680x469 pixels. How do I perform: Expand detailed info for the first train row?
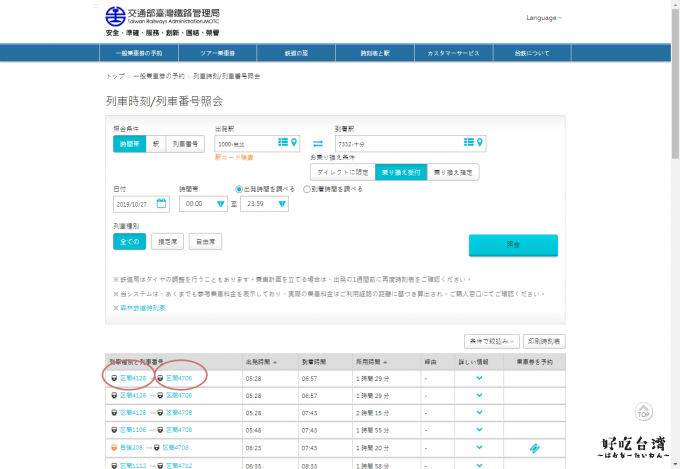[x=479, y=378]
